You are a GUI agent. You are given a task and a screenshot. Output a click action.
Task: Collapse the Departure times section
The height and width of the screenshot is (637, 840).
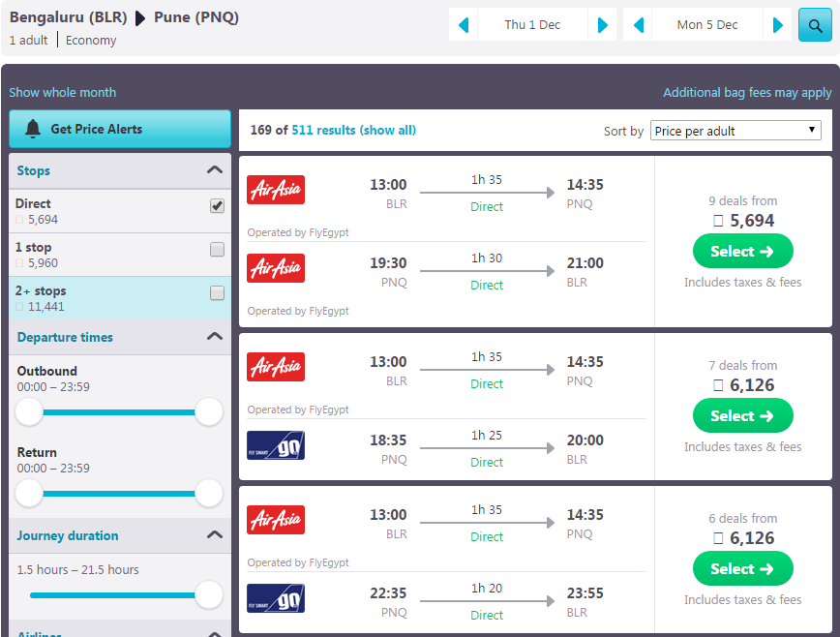tap(214, 337)
